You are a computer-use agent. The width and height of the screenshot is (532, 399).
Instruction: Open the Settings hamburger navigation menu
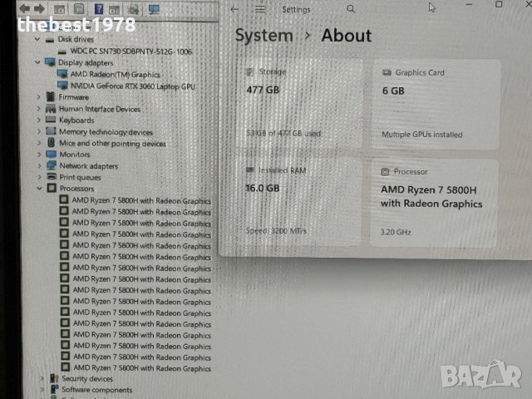(x=260, y=9)
